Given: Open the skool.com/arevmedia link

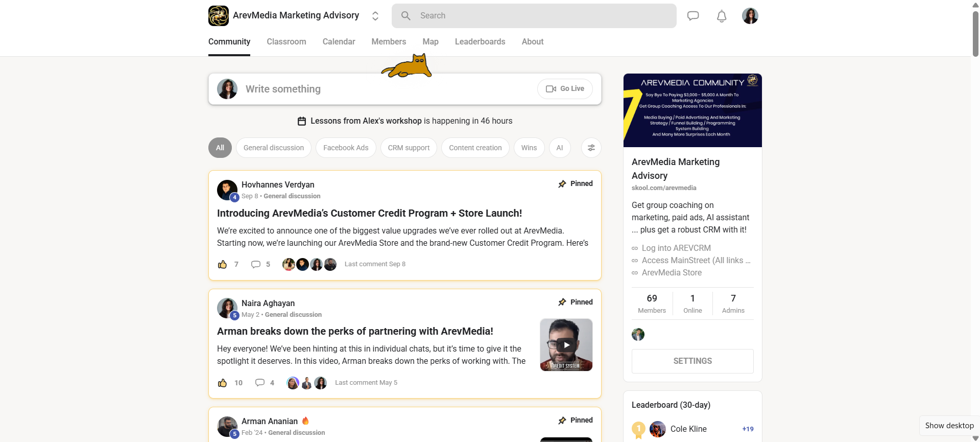Looking at the screenshot, I should coord(664,188).
